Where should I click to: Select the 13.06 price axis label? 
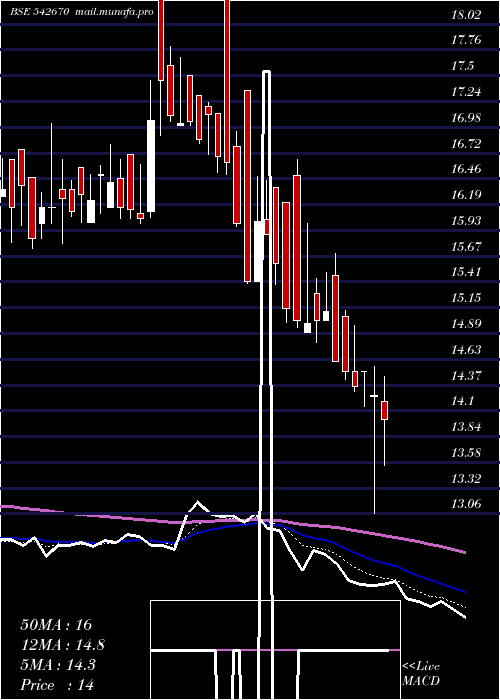pyautogui.click(x=466, y=504)
